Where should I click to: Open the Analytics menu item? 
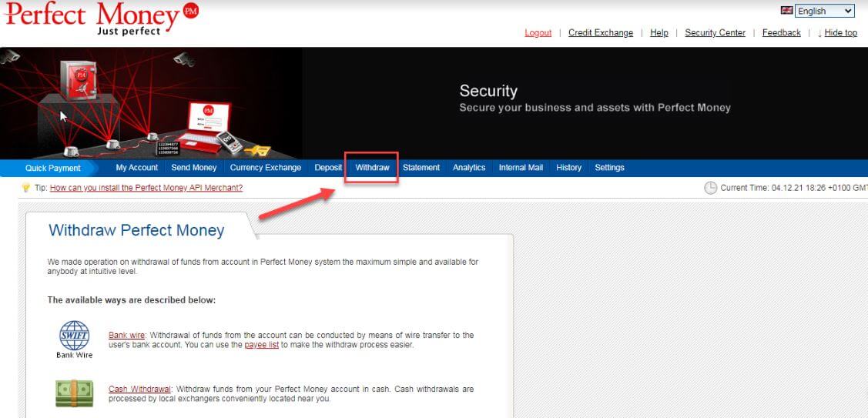click(x=469, y=168)
